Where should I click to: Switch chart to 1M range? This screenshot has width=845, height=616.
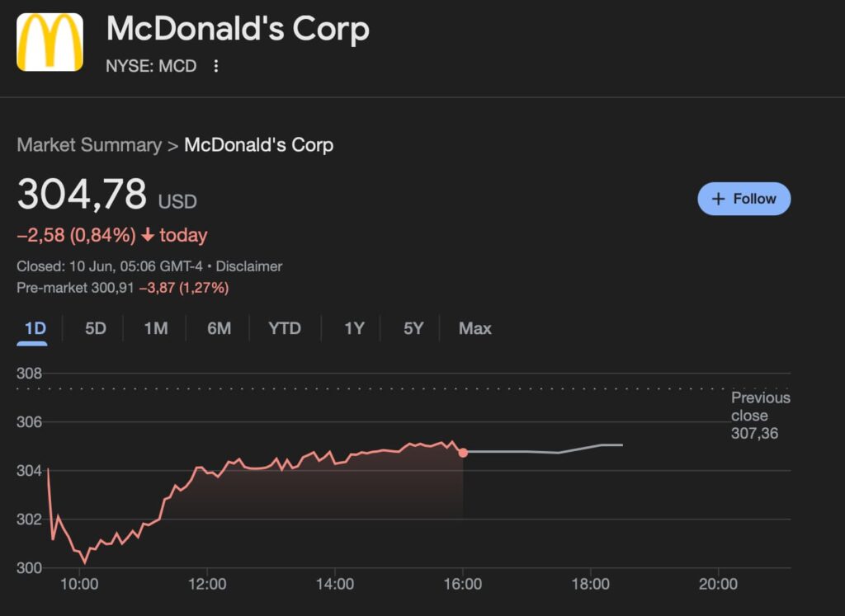click(156, 328)
